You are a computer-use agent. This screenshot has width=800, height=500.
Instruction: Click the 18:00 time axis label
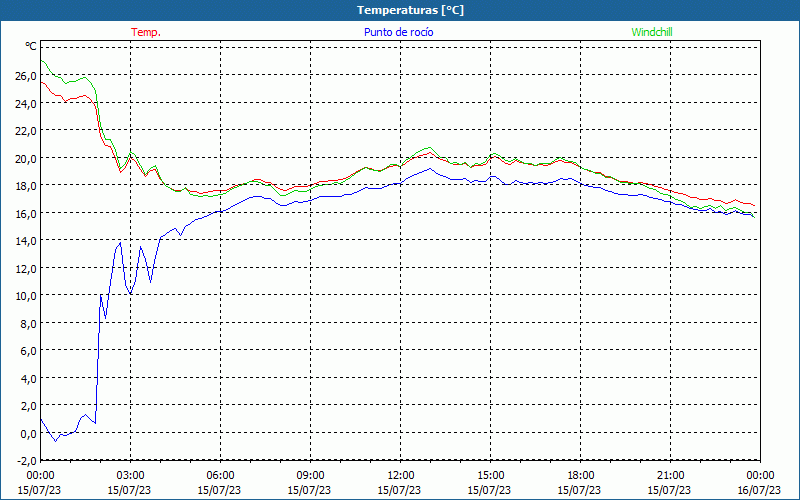coord(581,476)
